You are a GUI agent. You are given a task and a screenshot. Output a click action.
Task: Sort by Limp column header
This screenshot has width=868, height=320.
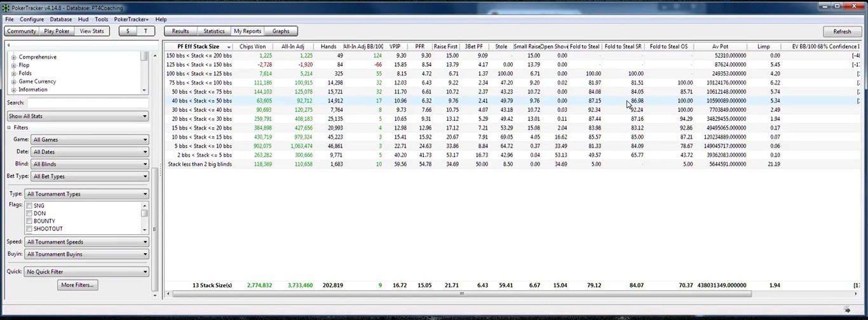[x=764, y=46]
